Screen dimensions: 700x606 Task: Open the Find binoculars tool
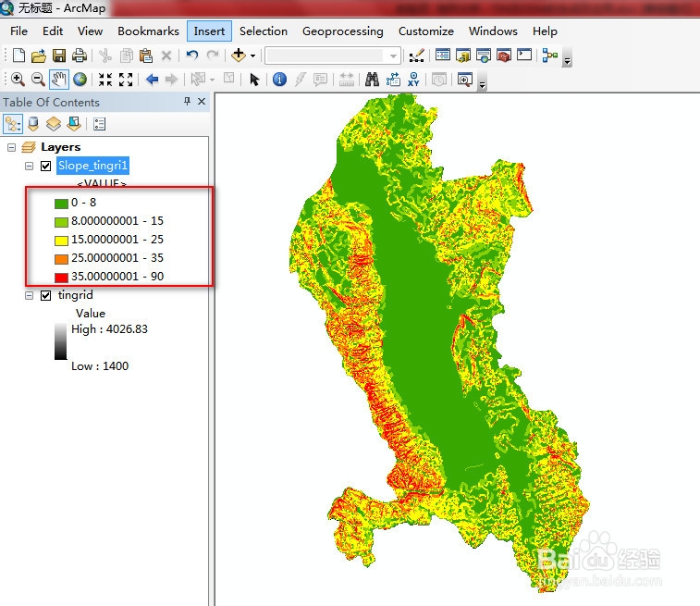pyautogui.click(x=372, y=80)
